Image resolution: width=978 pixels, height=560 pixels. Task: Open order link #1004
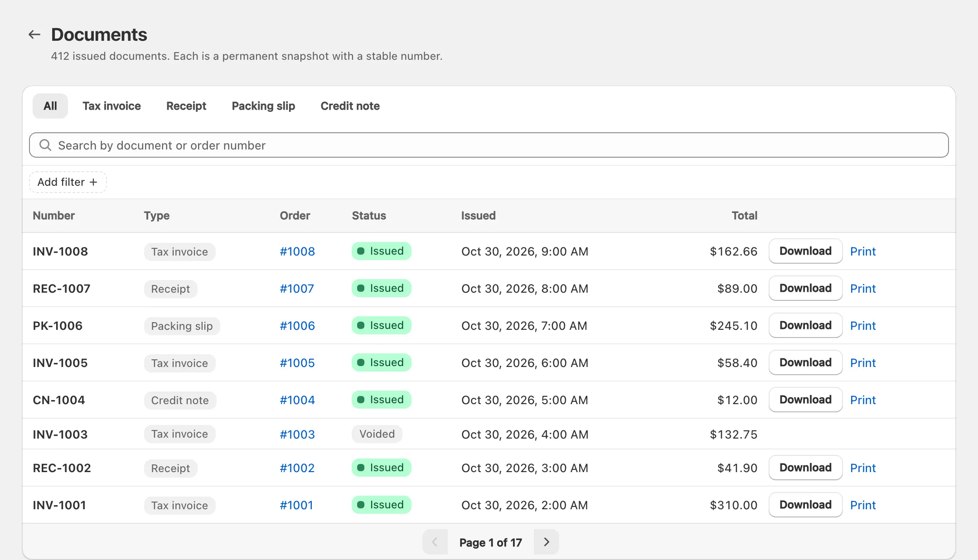coord(297,400)
